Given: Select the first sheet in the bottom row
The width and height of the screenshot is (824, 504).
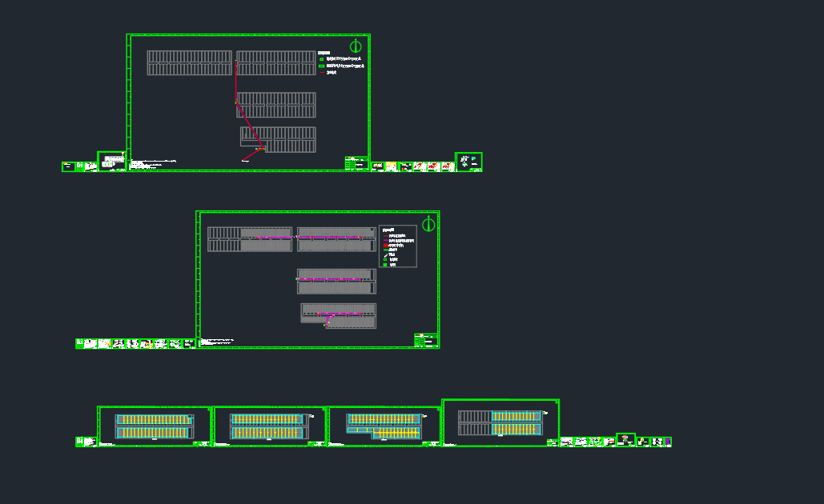Looking at the screenshot, I should coord(155,426).
